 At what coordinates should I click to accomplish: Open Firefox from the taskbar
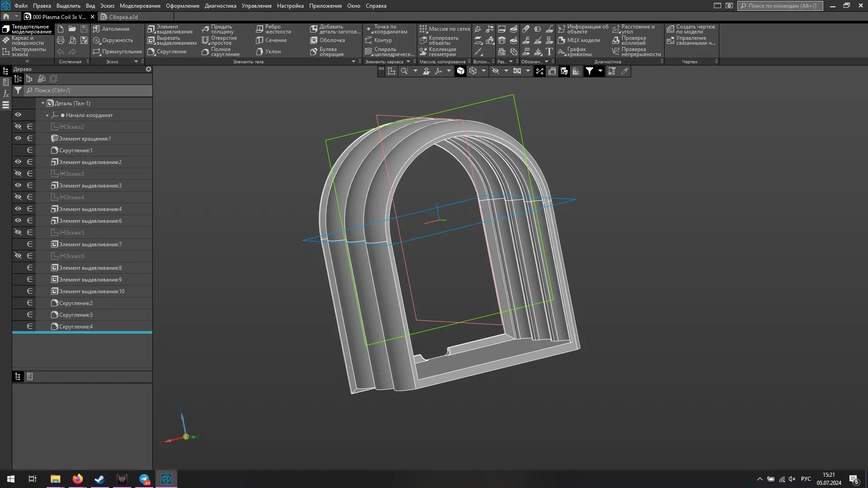(x=77, y=479)
